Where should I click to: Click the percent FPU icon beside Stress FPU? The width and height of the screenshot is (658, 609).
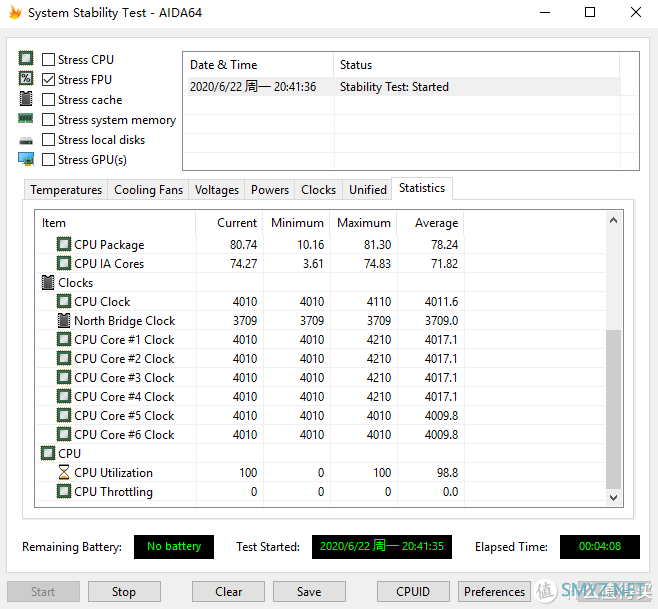tap(26, 78)
